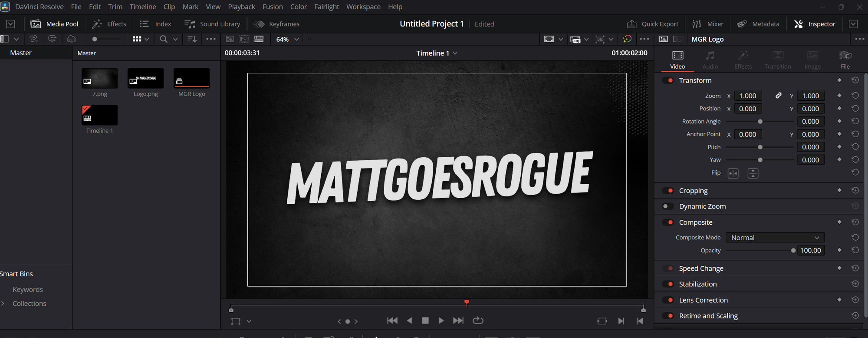The width and height of the screenshot is (868, 338).
Task: Open the Composite Mode dropdown
Action: 775,238
